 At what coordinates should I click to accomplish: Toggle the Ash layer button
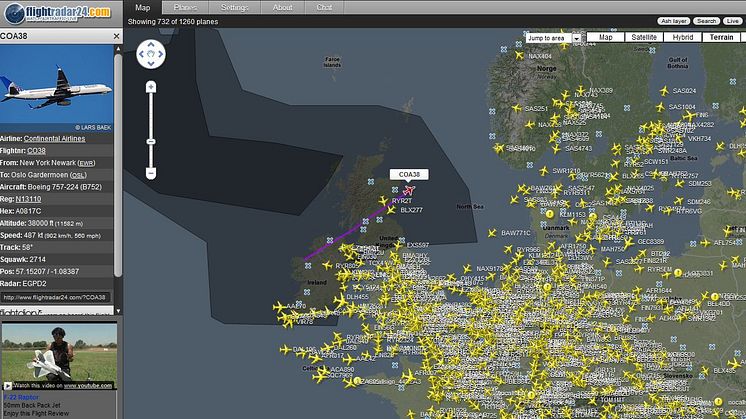(674, 21)
